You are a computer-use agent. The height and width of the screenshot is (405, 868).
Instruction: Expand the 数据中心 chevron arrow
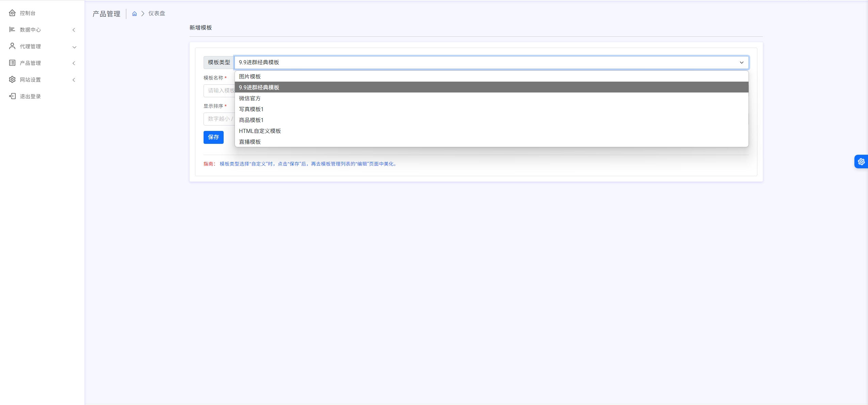[74, 30]
